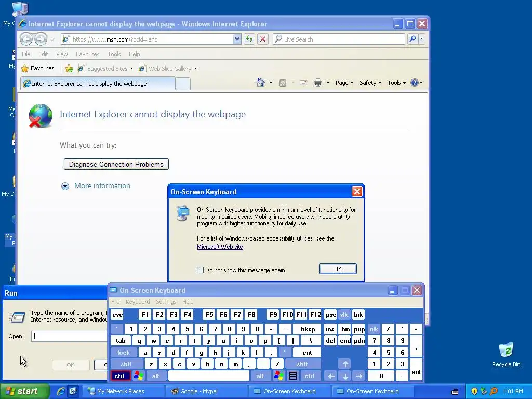The width and height of the screenshot is (532, 399).
Task: Tap the down arrow key
Action: click(345, 376)
